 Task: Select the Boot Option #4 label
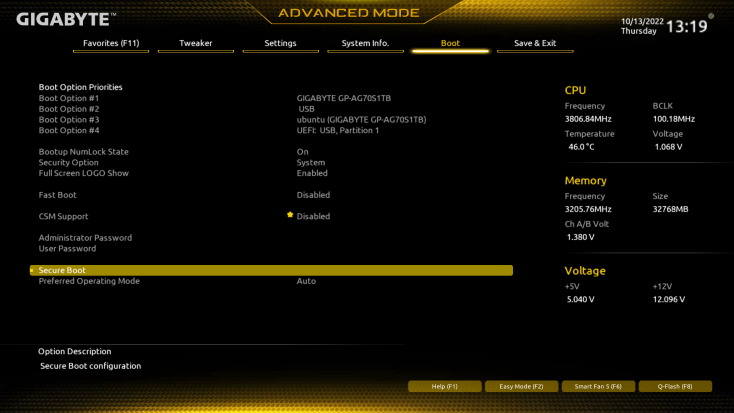(x=69, y=131)
